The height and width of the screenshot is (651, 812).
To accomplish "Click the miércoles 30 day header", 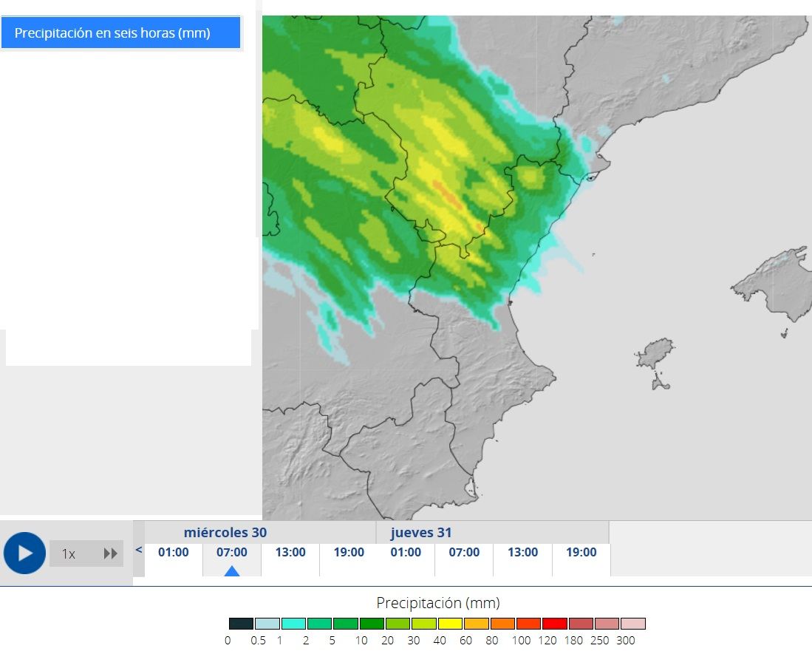I will pos(225,532).
